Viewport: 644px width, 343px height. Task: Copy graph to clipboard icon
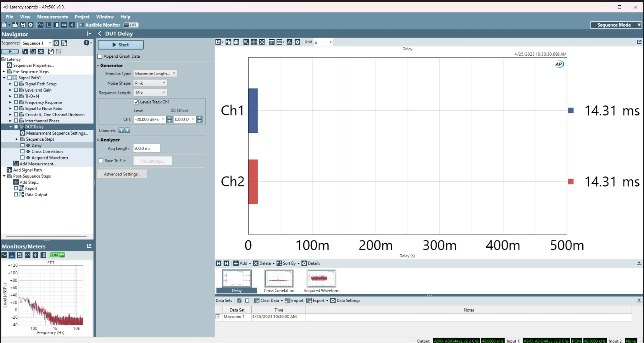click(x=228, y=42)
